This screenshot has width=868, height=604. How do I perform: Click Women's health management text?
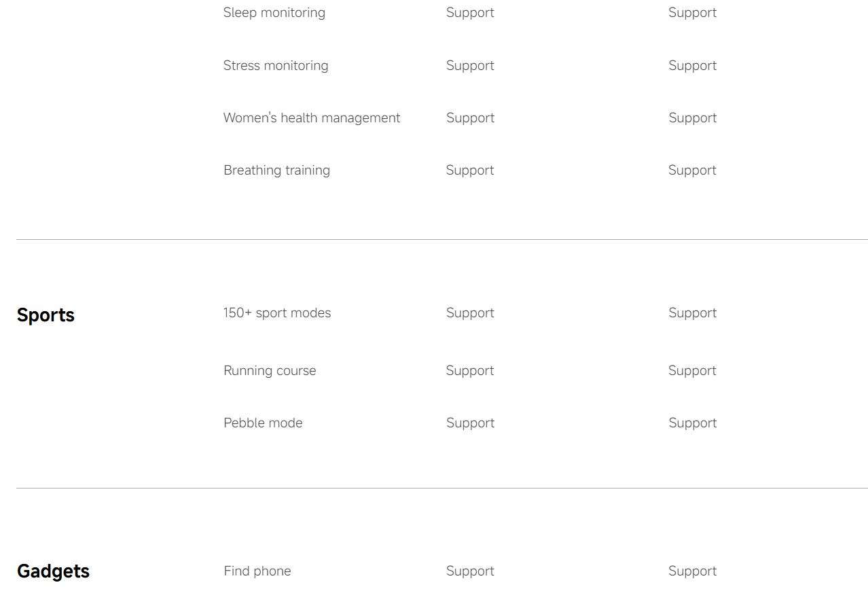312,118
